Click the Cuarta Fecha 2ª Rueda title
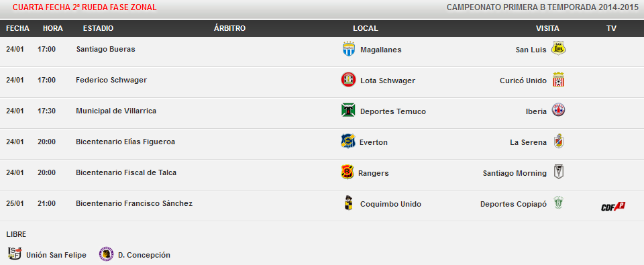 (x=85, y=7)
